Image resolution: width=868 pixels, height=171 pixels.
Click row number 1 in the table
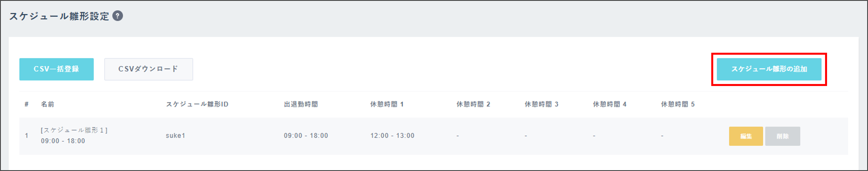click(x=27, y=136)
